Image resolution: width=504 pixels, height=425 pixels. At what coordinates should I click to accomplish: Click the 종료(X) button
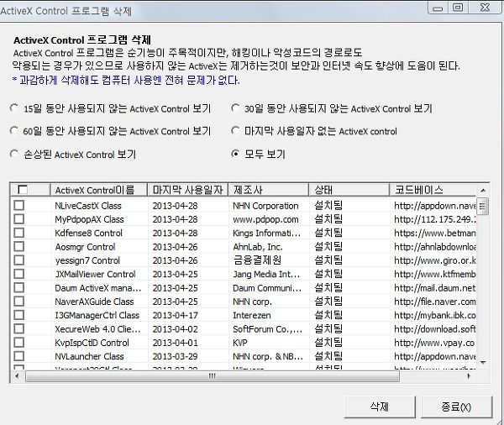[x=456, y=407]
